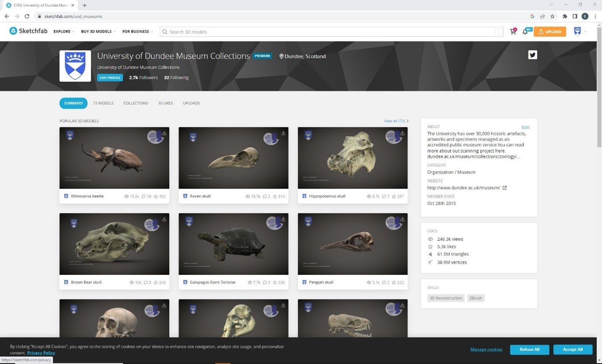Viewport: 602px width, 364px height.
Task: Open the notifications bell icon
Action: [x=525, y=31]
